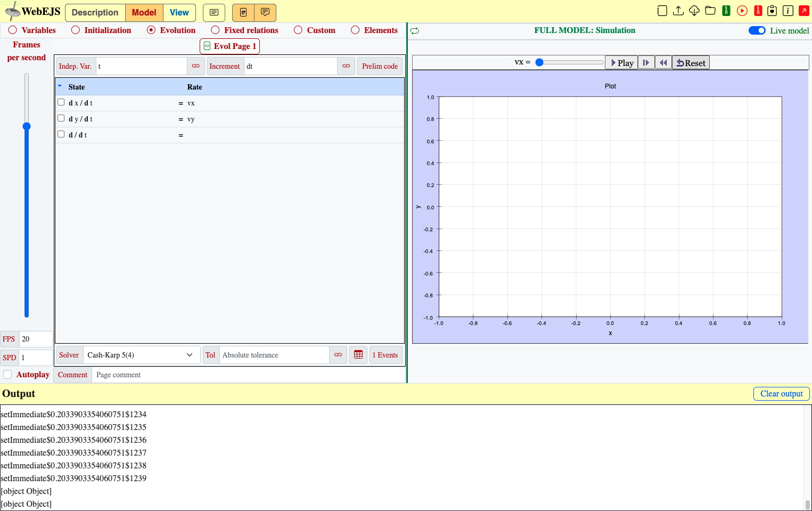Switch to the Description tab
This screenshot has height=511, width=812.
click(95, 12)
